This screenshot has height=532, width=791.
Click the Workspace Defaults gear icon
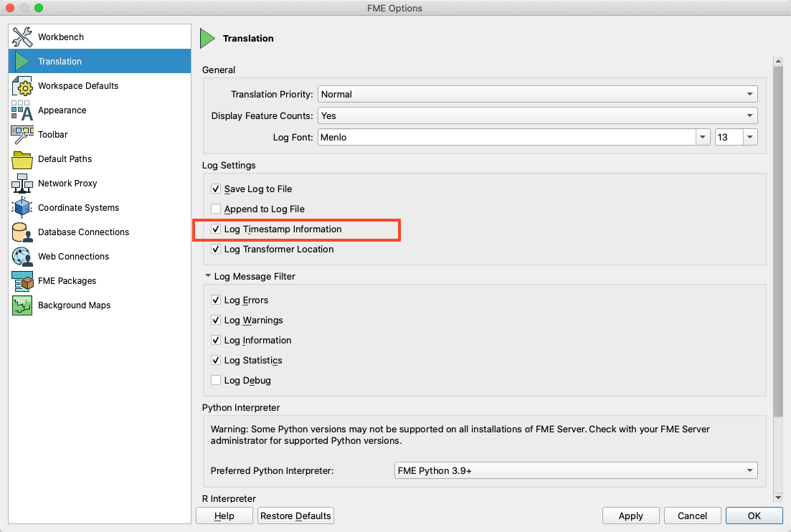(22, 86)
